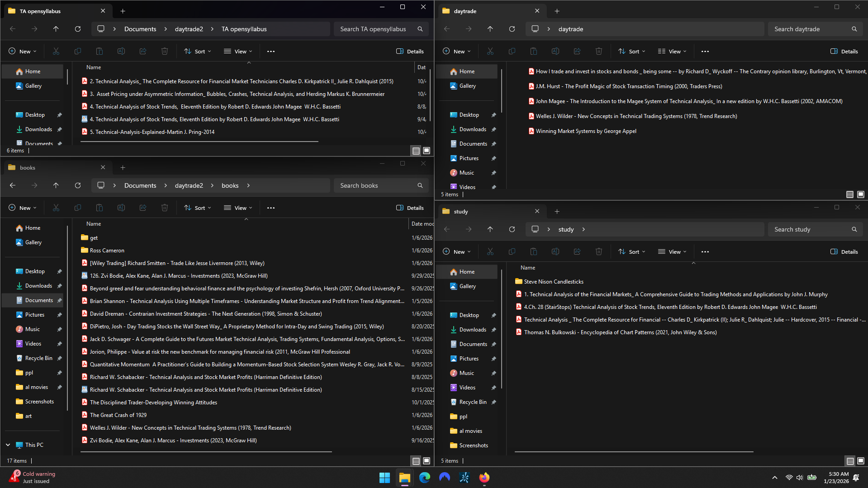Expand the breadcrumb chevron after books

(248, 185)
